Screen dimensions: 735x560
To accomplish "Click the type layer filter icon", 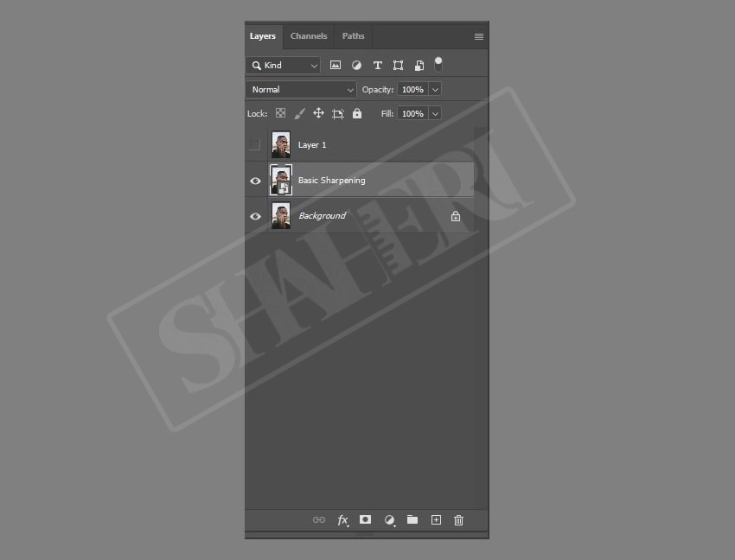I will tap(377, 66).
